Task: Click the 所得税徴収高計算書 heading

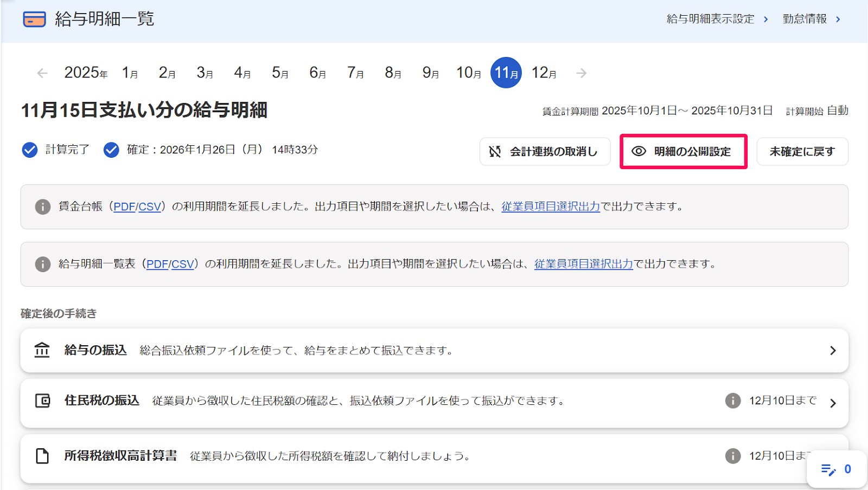Action: click(x=120, y=456)
